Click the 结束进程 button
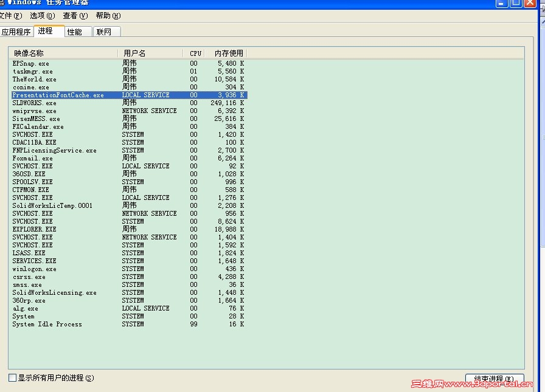Image resolution: width=545 pixels, height=392 pixels. click(496, 377)
